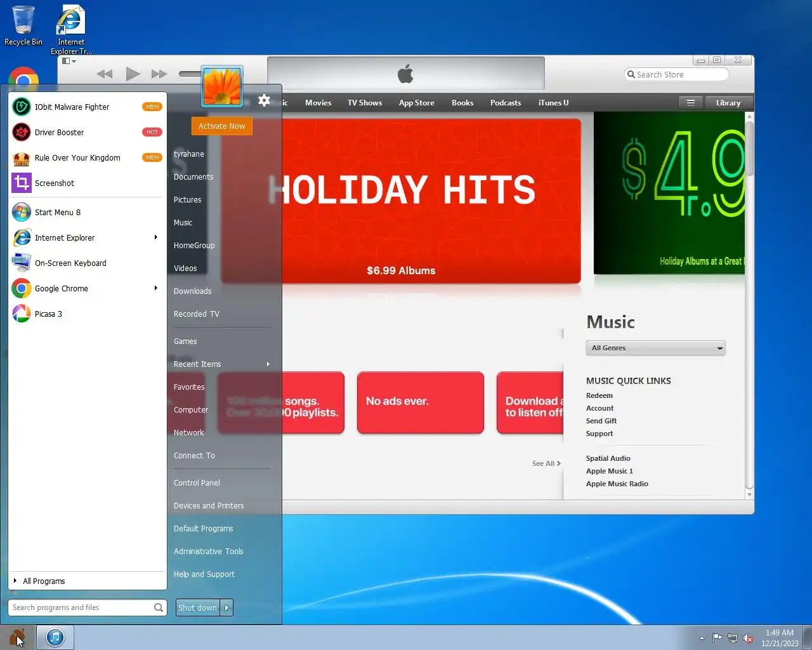Click the taskbar clock
The width and height of the screenshot is (812, 650).
tap(780, 638)
